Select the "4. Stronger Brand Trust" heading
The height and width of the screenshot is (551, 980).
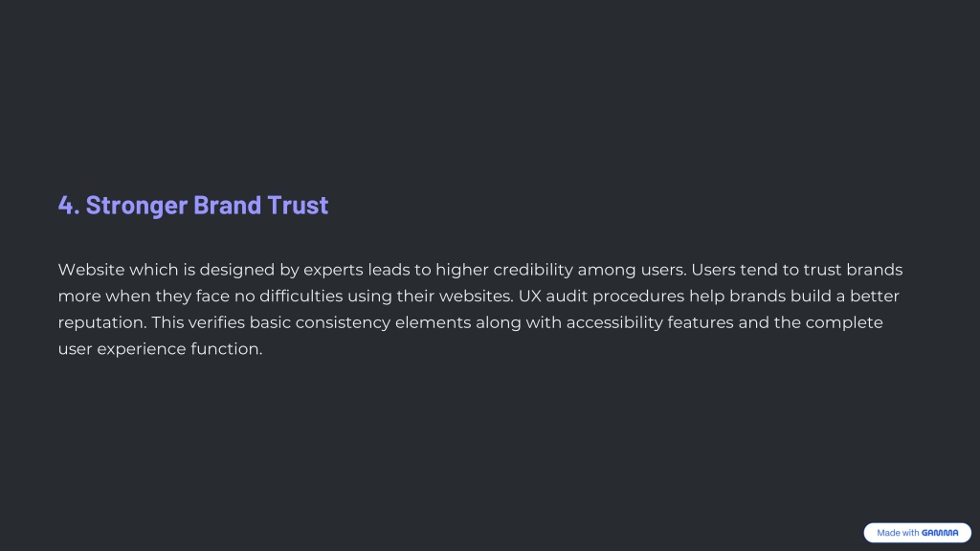pos(193,205)
